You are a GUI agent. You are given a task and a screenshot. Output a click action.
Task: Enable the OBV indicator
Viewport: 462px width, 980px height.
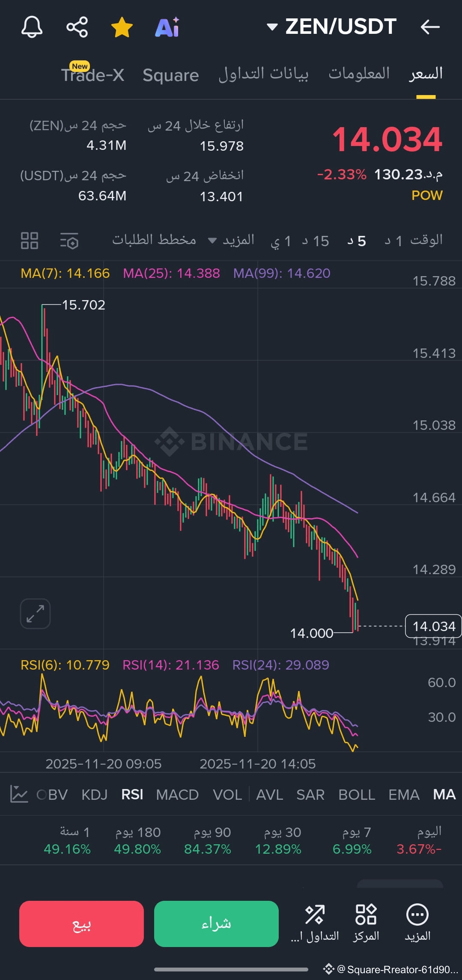tap(52, 795)
